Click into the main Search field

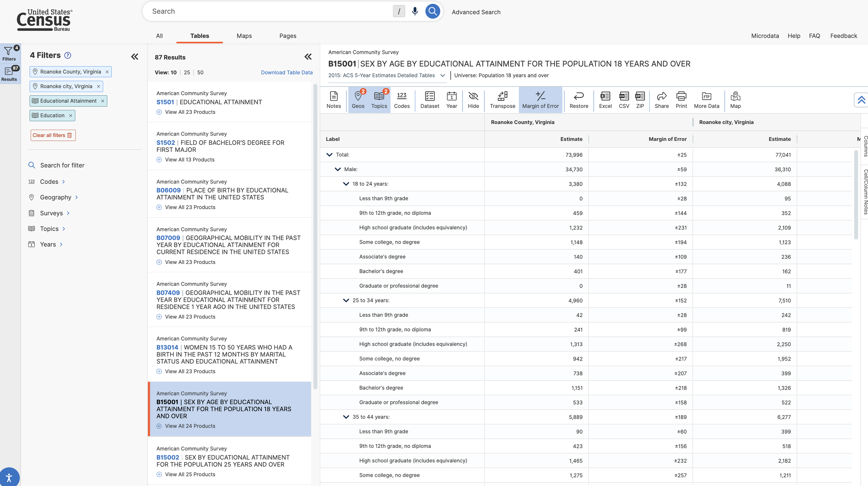[x=271, y=11]
